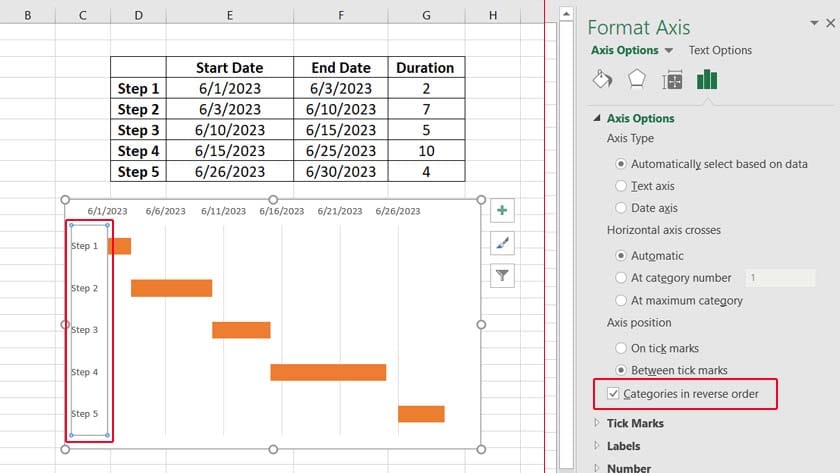Select the Step 5 table cell
Screen dimensions: 840x473
[138, 171]
